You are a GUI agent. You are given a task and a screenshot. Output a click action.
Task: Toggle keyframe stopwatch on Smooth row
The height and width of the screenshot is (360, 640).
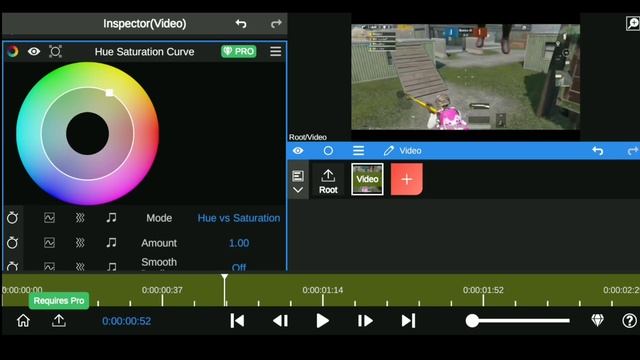12,266
